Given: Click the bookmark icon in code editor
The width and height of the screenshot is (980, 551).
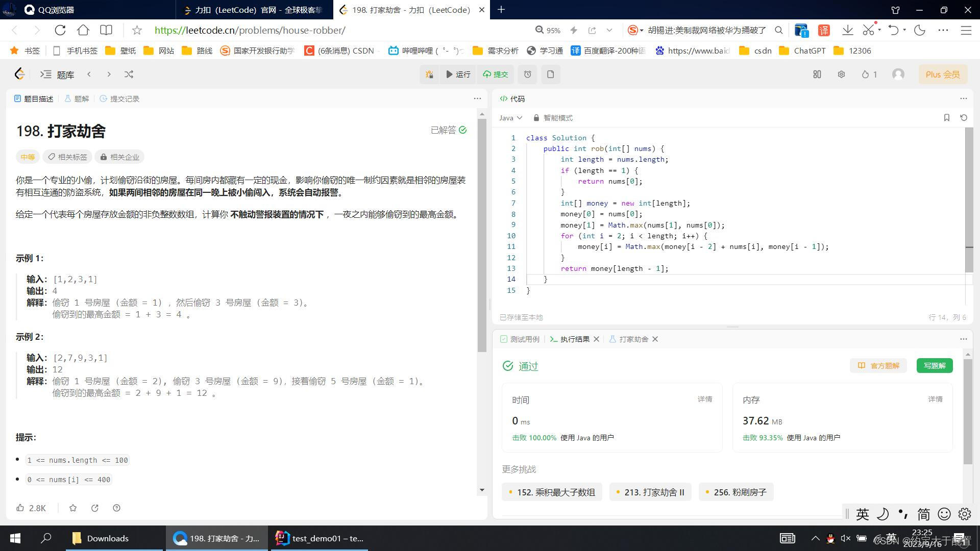Looking at the screenshot, I should click(946, 118).
